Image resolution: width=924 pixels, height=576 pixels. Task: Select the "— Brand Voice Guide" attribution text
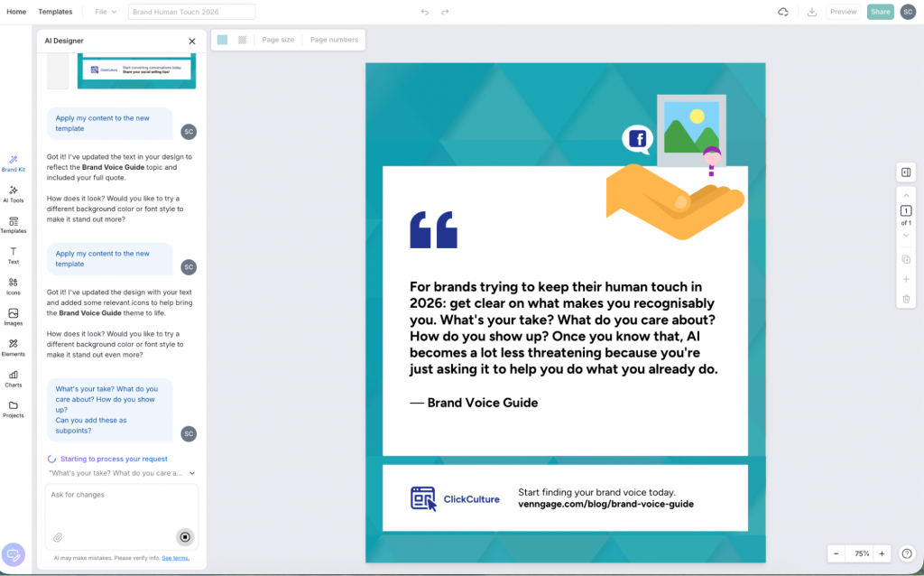click(474, 403)
